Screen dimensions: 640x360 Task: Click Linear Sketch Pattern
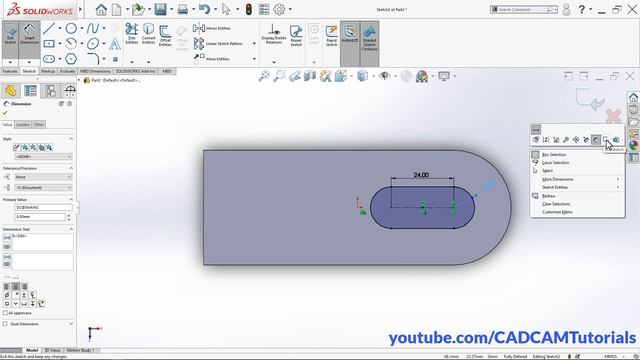219,43
